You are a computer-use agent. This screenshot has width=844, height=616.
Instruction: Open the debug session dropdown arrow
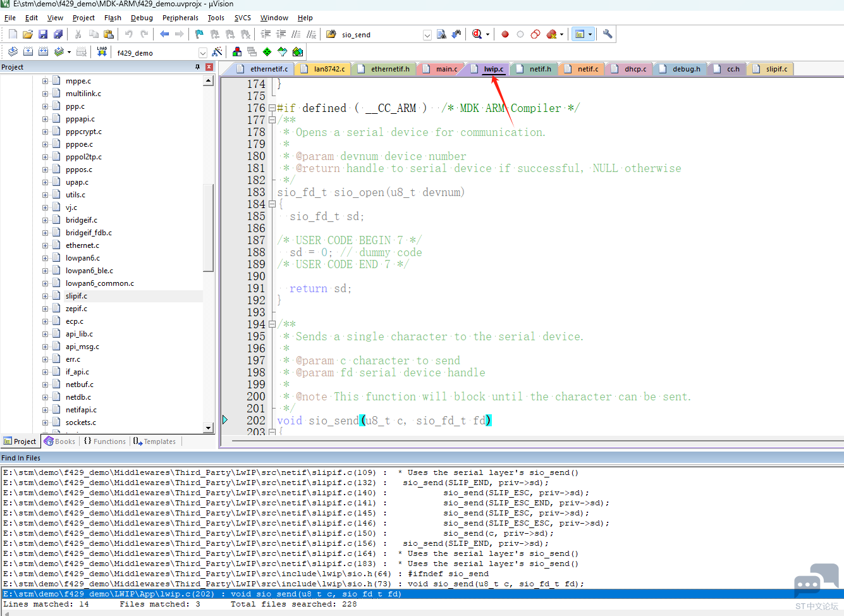(x=487, y=35)
